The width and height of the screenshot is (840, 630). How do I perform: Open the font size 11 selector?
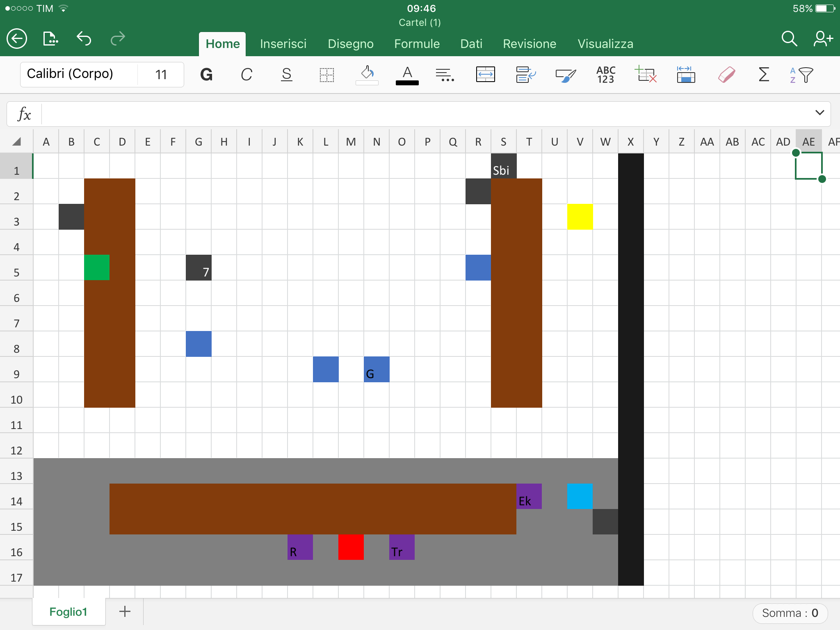[161, 75]
